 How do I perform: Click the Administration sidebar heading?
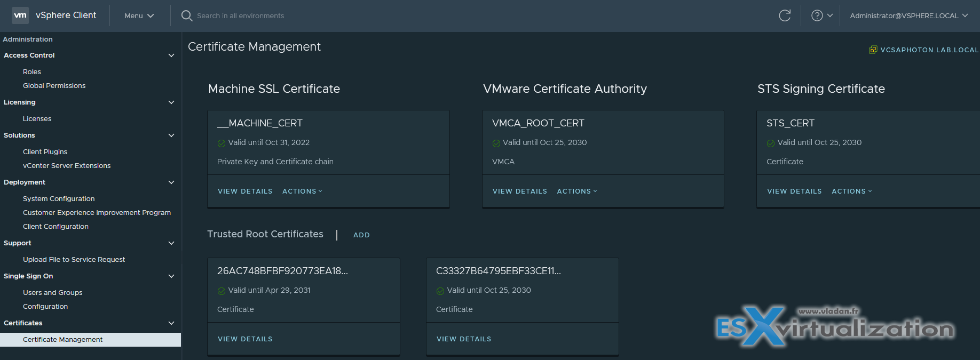(28, 39)
